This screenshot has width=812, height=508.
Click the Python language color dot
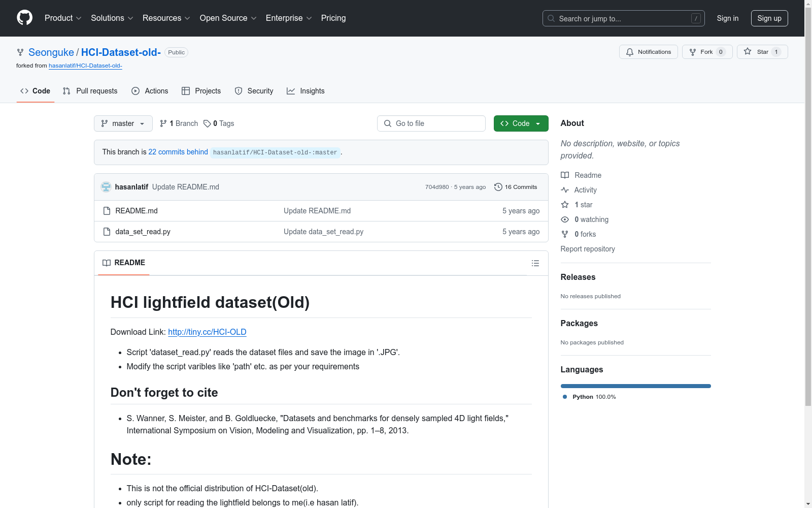[x=565, y=397]
